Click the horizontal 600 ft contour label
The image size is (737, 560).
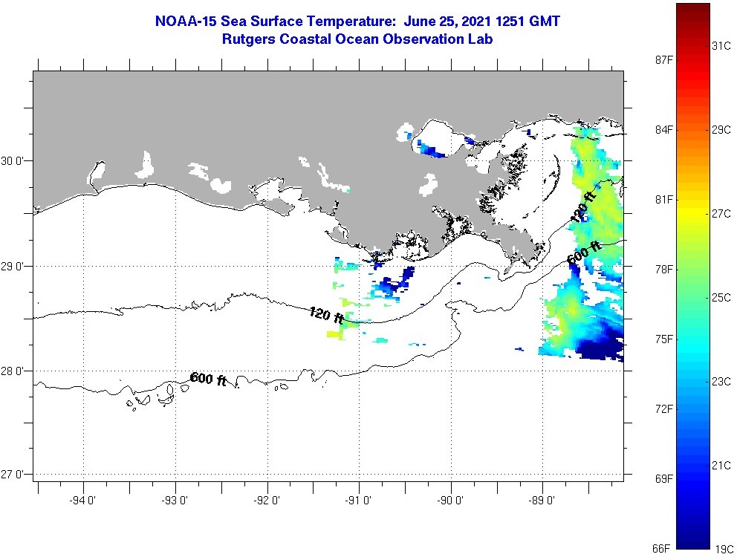[208, 379]
